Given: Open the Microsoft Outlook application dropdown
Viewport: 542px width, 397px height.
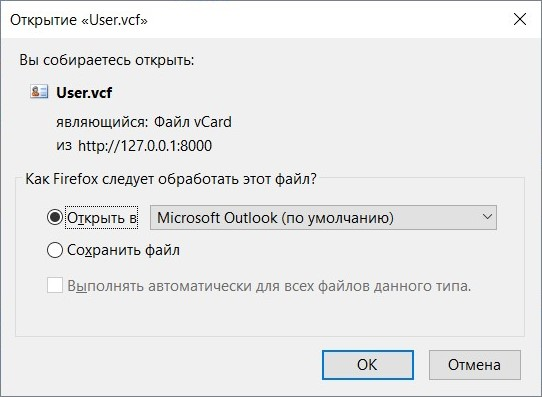Looking at the screenshot, I should click(323, 217).
